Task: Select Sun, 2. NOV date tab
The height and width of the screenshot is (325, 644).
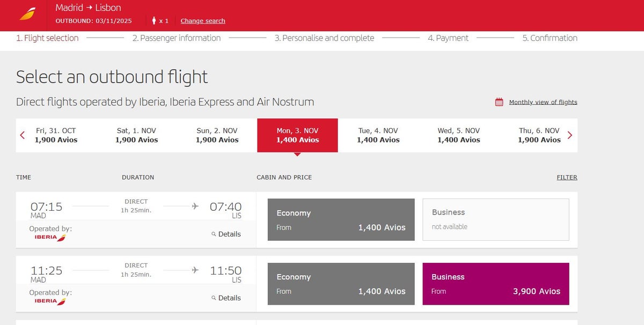Action: (x=217, y=135)
